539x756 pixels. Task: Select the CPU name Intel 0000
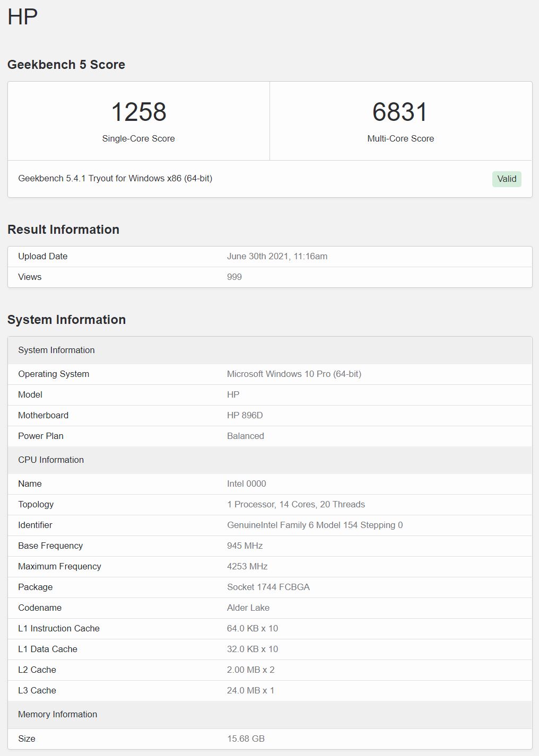tap(246, 484)
